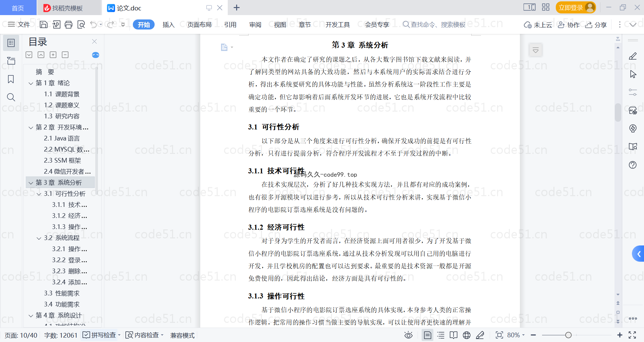The height and width of the screenshot is (342, 644).
Task: Select 3.3 性能需求 in outline
Action: (62, 293)
